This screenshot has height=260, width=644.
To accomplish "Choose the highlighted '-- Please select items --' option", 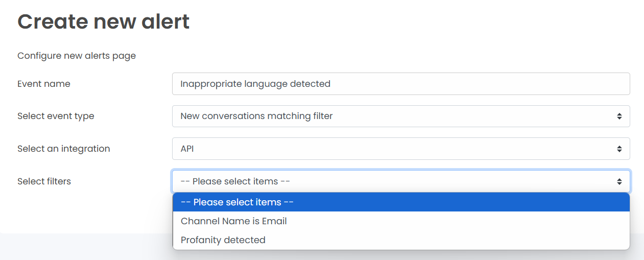I will [401, 202].
